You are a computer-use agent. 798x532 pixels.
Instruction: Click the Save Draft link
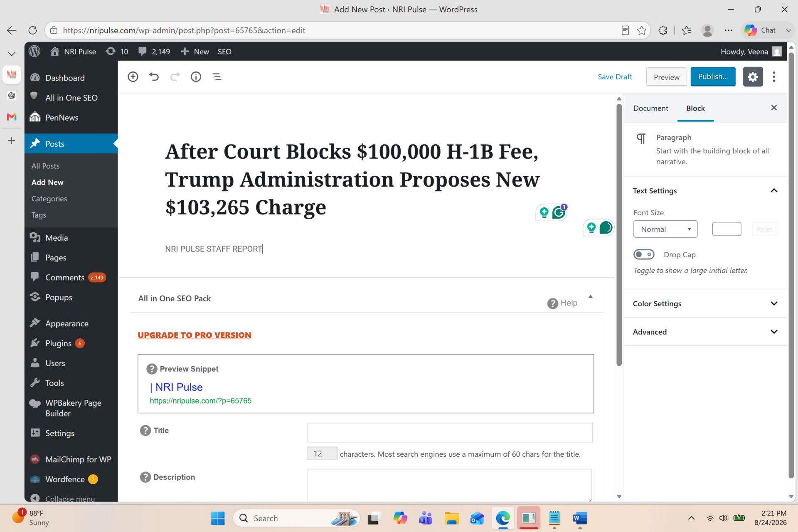(615, 77)
